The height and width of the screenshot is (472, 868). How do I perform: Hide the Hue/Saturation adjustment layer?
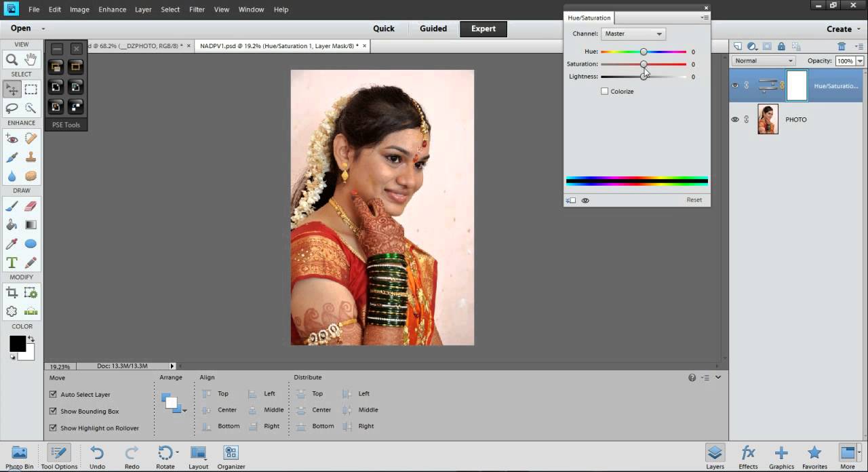pyautogui.click(x=734, y=85)
